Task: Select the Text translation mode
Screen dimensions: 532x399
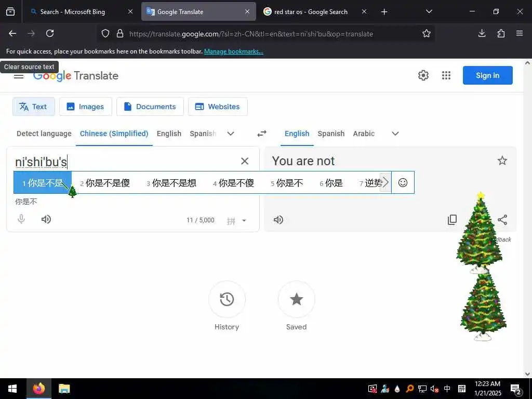Action: click(x=34, y=107)
